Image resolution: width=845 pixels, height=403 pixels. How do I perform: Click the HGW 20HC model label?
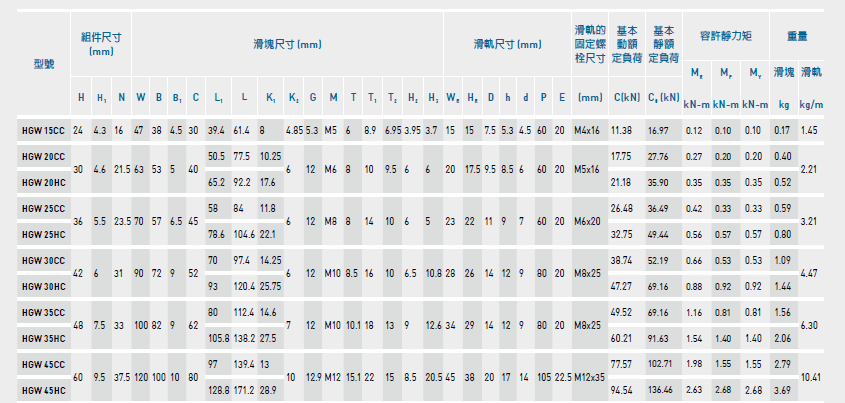(42, 182)
